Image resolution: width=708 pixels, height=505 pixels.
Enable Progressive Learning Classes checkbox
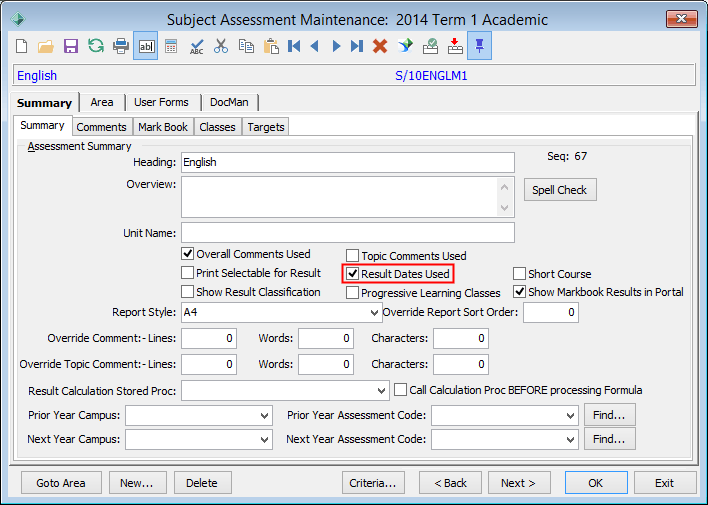[352, 293]
